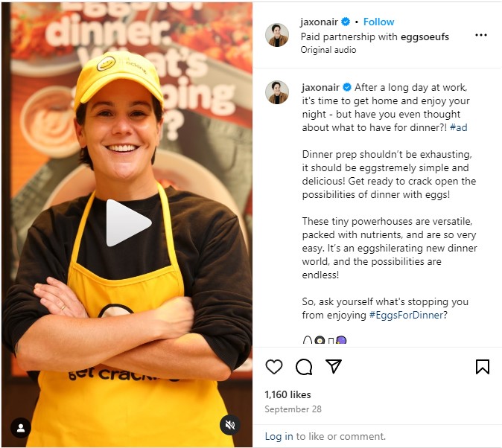Click Log in to like or comment
The height and width of the screenshot is (448, 502).
click(279, 437)
